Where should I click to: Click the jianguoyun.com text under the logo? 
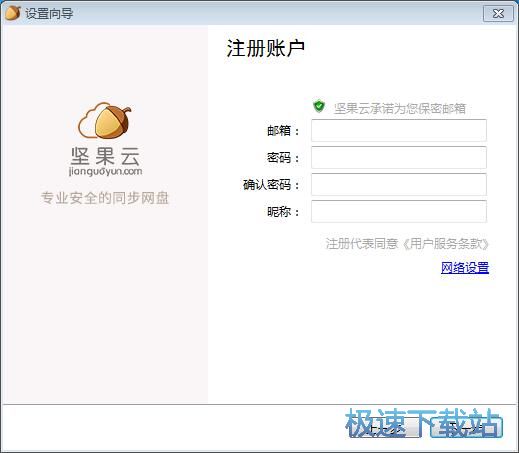pos(105,171)
